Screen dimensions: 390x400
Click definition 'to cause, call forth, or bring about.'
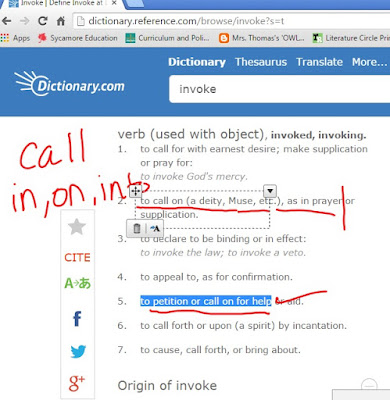[220, 350]
